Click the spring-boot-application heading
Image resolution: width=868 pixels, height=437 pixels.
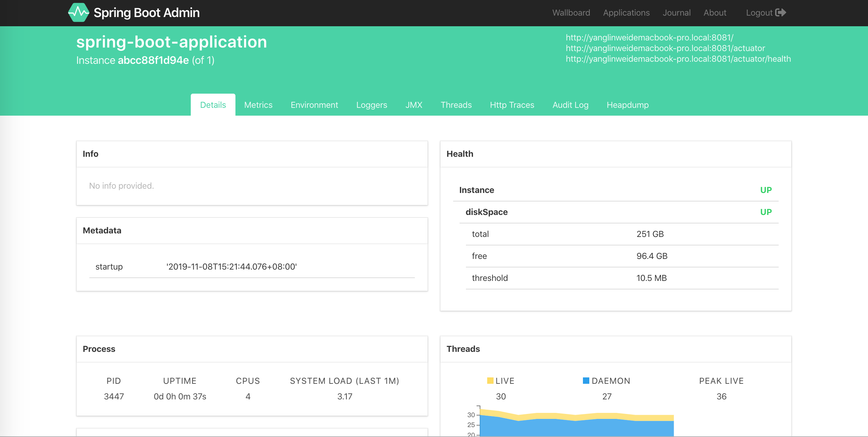click(x=172, y=42)
